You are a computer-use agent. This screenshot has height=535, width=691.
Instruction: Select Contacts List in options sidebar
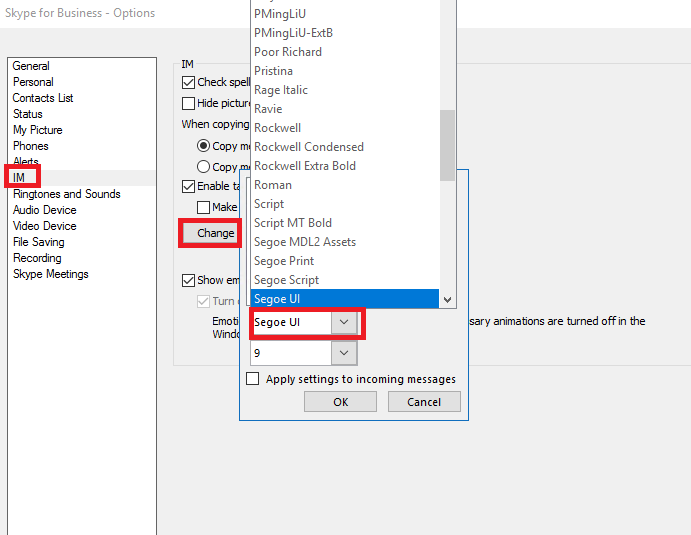[x=43, y=98]
